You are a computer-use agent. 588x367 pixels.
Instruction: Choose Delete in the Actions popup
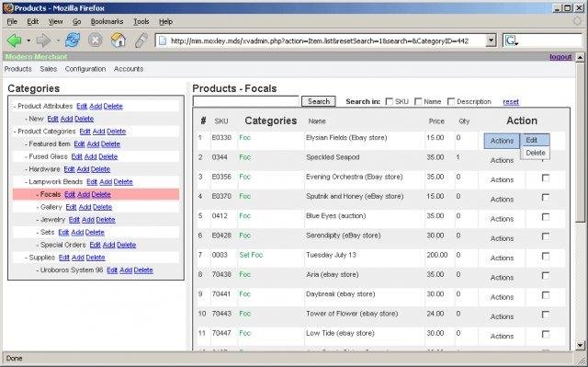[x=535, y=153]
